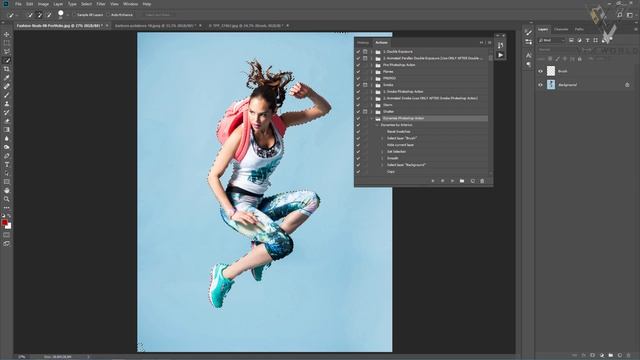Select the Zoom tool
This screenshot has width=640, height=360.
(x=7, y=199)
